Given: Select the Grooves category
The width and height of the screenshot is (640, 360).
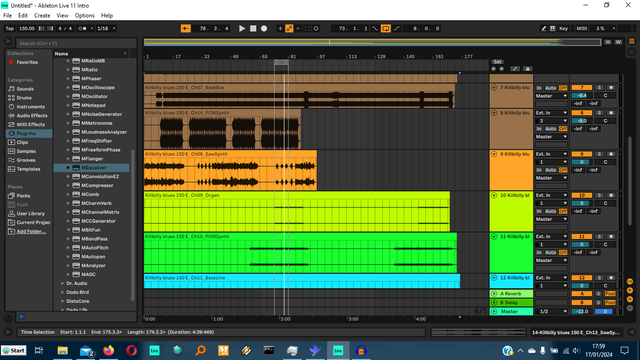Looking at the screenshot, I should coord(26,160).
